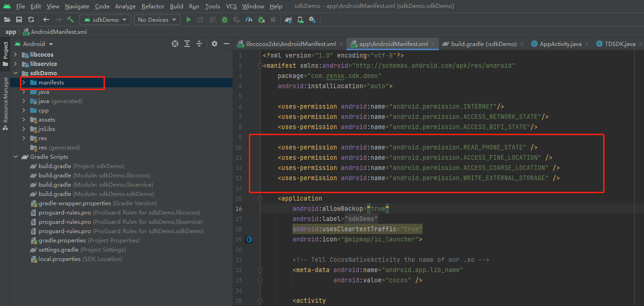Open the Build menu

(176, 6)
